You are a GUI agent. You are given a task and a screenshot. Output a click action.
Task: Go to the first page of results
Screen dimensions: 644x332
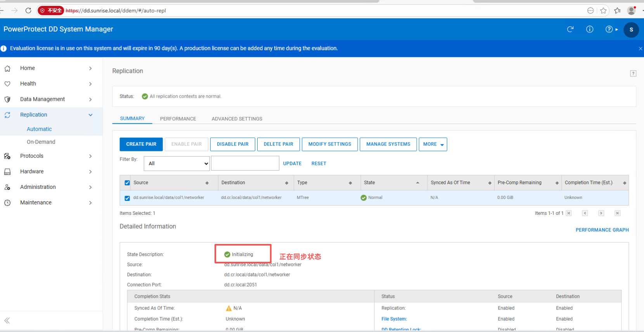tap(569, 213)
